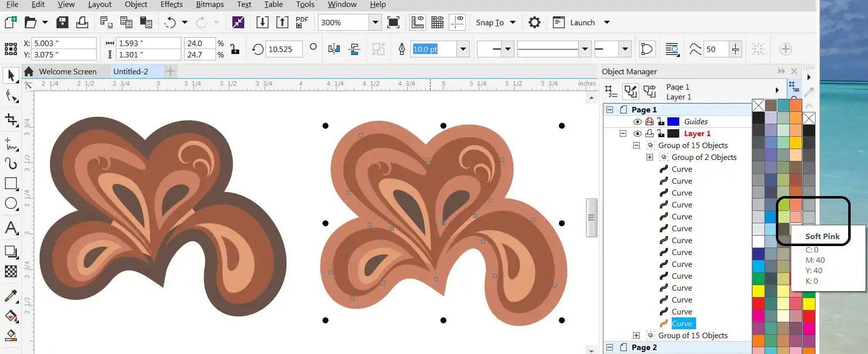Toggle visibility eye of Guides layer

637,122
